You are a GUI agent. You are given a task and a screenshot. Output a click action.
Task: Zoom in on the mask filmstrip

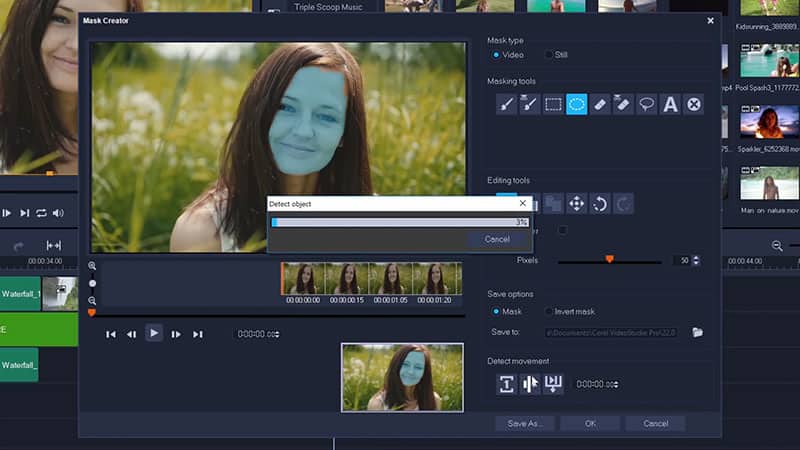pos(92,266)
